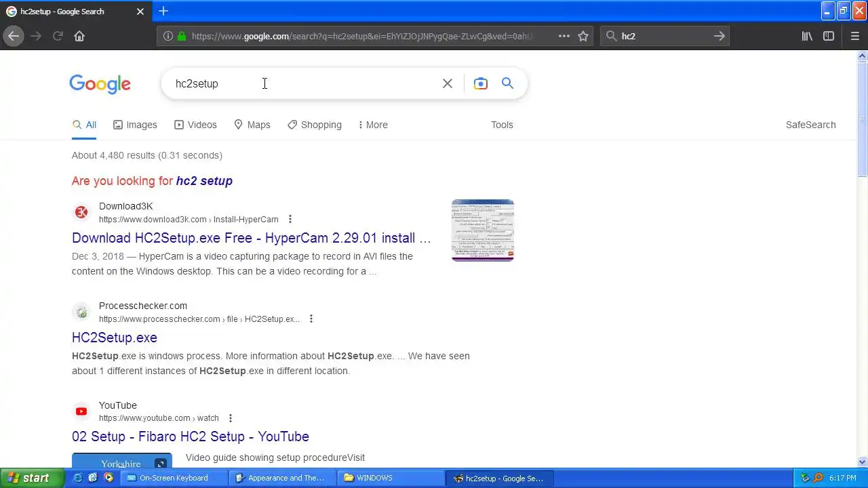Viewport: 868px width, 488px height.
Task: Go to Google logo homepage
Action: [100, 84]
